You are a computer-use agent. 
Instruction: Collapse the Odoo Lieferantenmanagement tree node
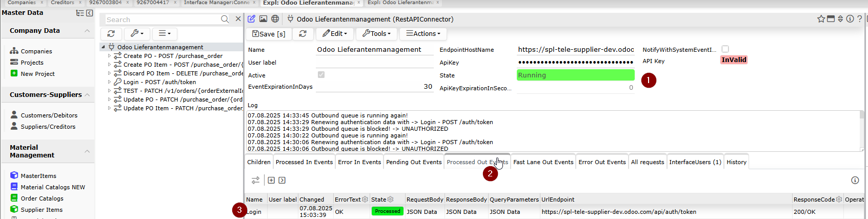pos(103,47)
